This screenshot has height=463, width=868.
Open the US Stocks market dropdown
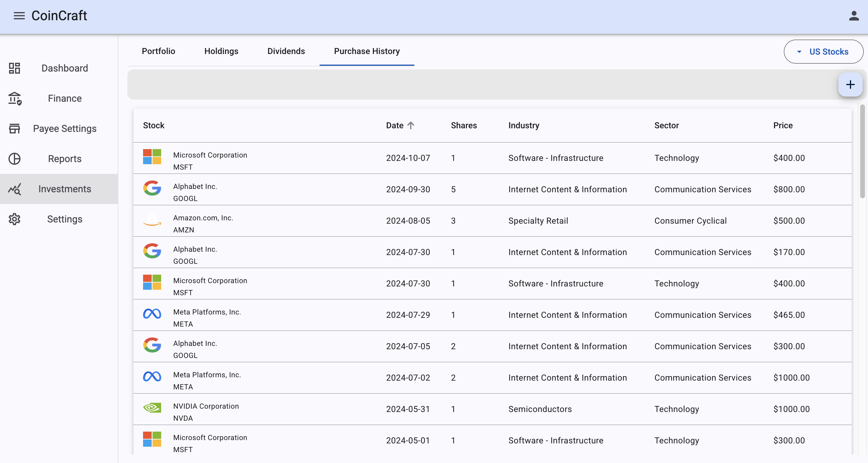[x=823, y=52]
